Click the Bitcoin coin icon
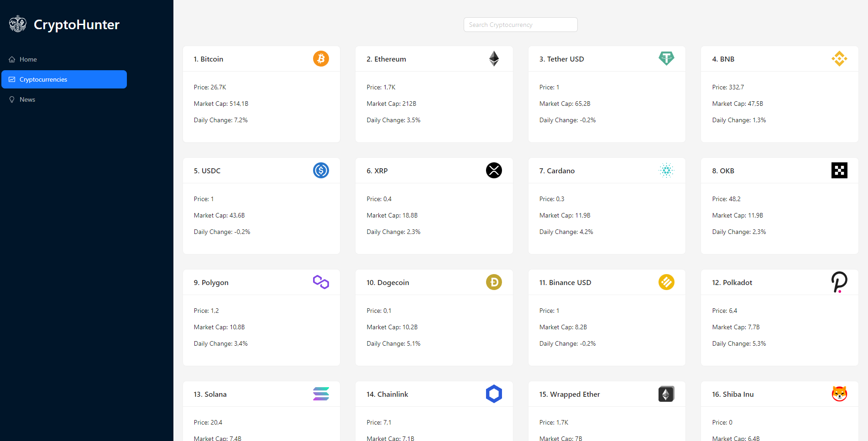Viewport: 868px width, 441px height. (x=321, y=58)
